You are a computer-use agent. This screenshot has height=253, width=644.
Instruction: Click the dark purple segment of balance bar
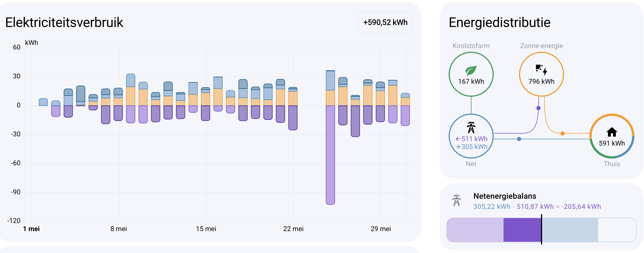tap(522, 230)
